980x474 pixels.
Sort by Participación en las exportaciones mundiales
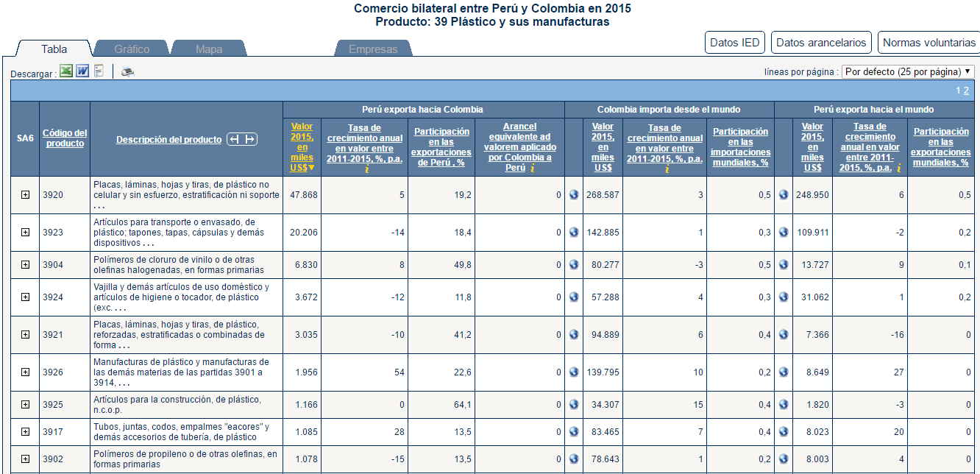coord(941,147)
